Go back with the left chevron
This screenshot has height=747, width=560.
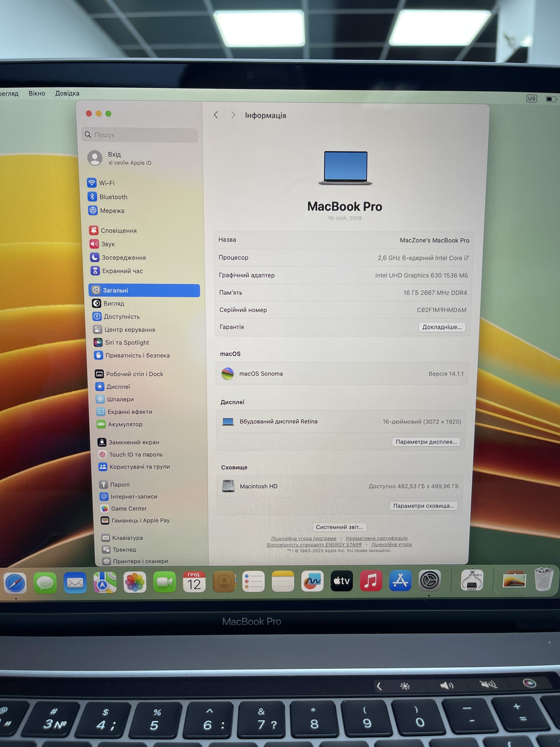(x=216, y=115)
